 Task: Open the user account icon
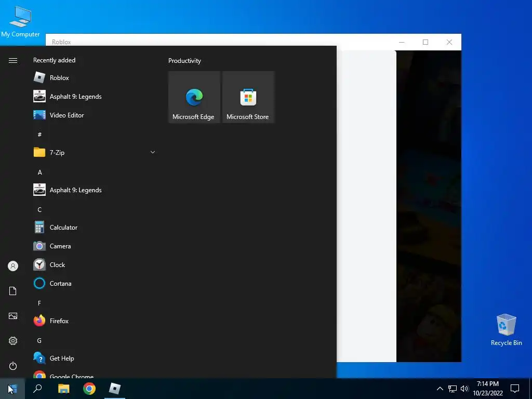13,266
